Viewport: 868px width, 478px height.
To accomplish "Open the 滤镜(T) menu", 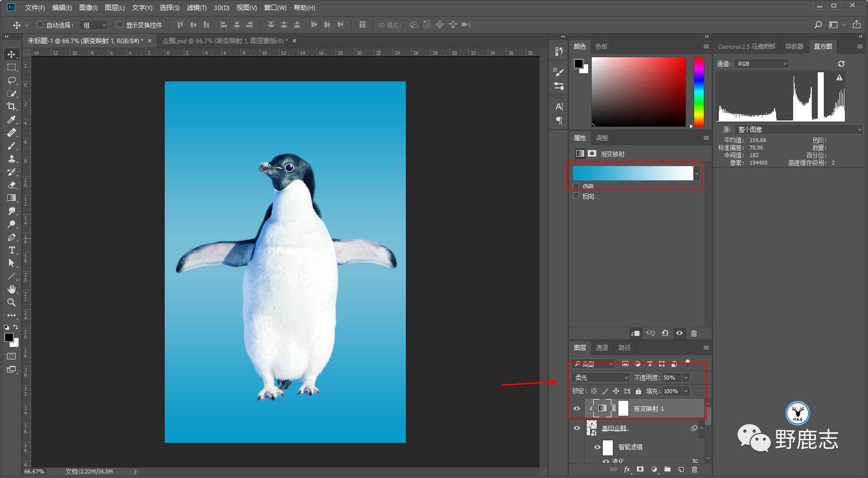I will pyautogui.click(x=196, y=8).
